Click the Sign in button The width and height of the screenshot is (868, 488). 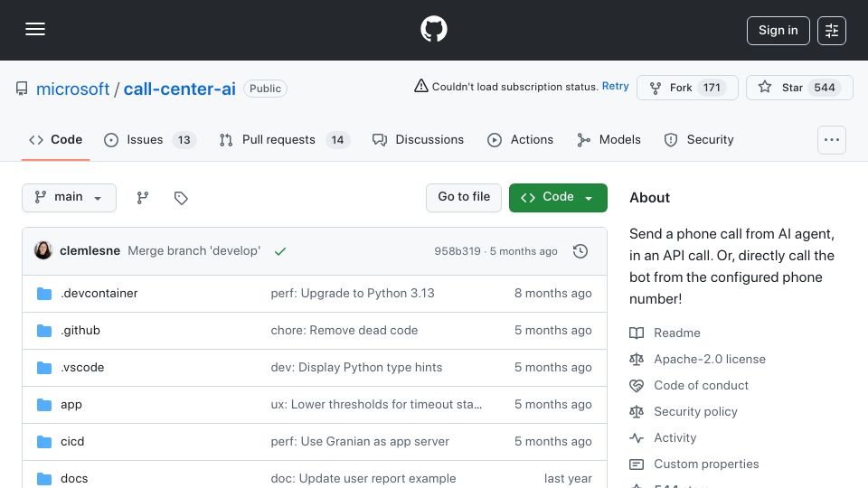[x=778, y=31]
